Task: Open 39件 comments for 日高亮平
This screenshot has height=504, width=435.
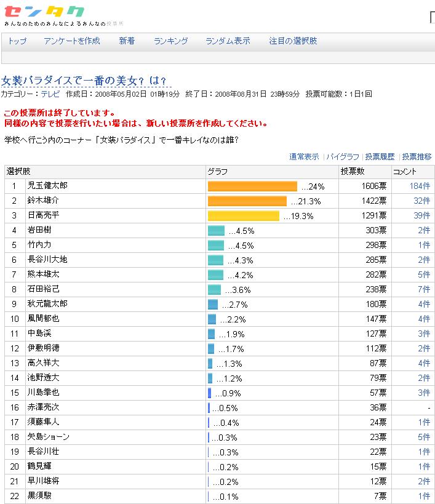Action: pos(421,216)
